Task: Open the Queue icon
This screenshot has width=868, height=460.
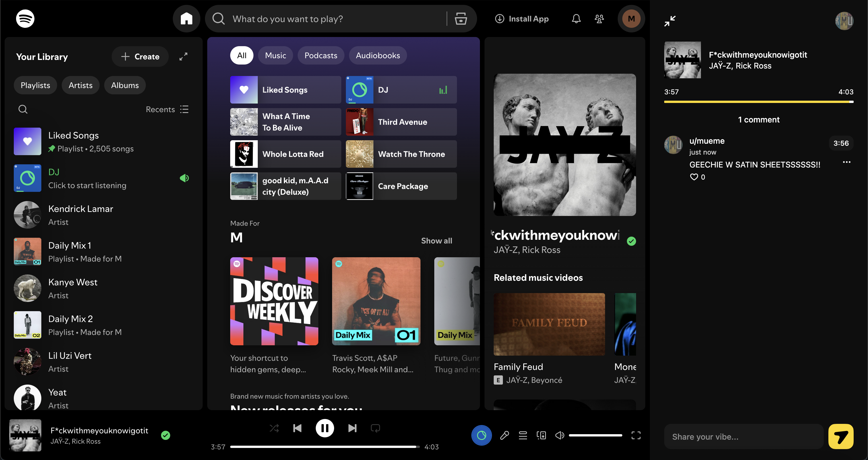Action: coord(523,435)
